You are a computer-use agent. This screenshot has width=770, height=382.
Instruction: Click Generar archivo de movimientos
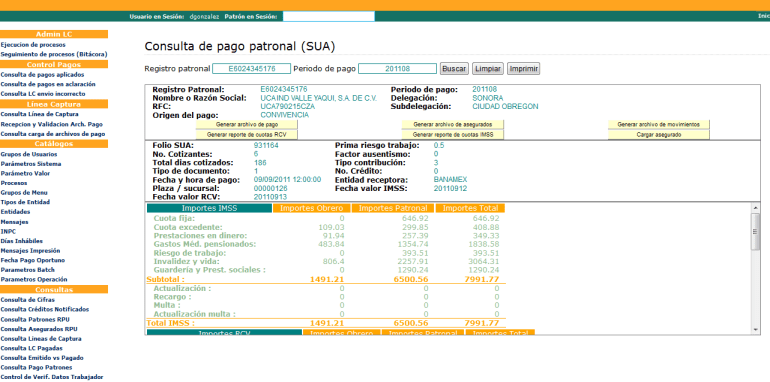[659, 125]
